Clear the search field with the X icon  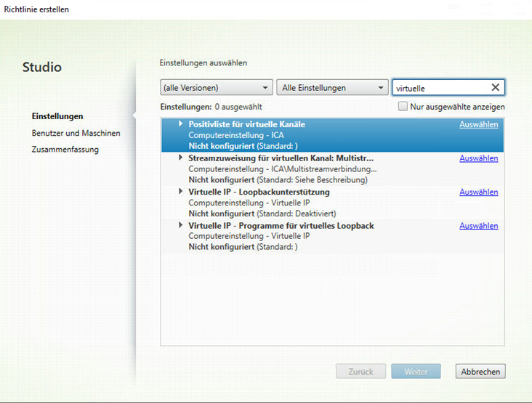pos(495,88)
